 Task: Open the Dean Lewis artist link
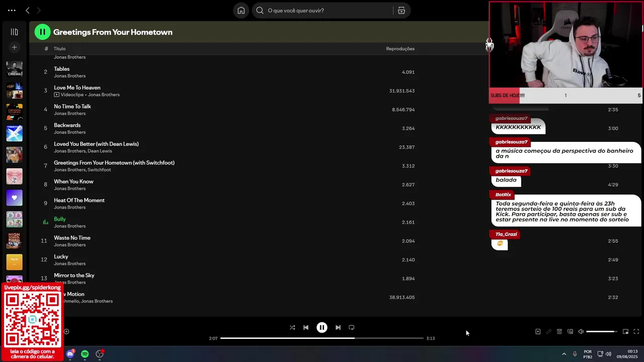pyautogui.click(x=100, y=151)
